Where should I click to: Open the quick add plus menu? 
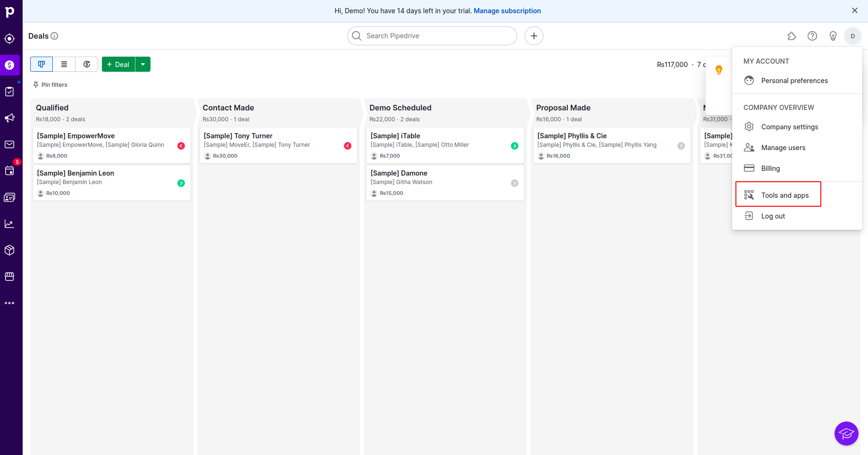(534, 36)
